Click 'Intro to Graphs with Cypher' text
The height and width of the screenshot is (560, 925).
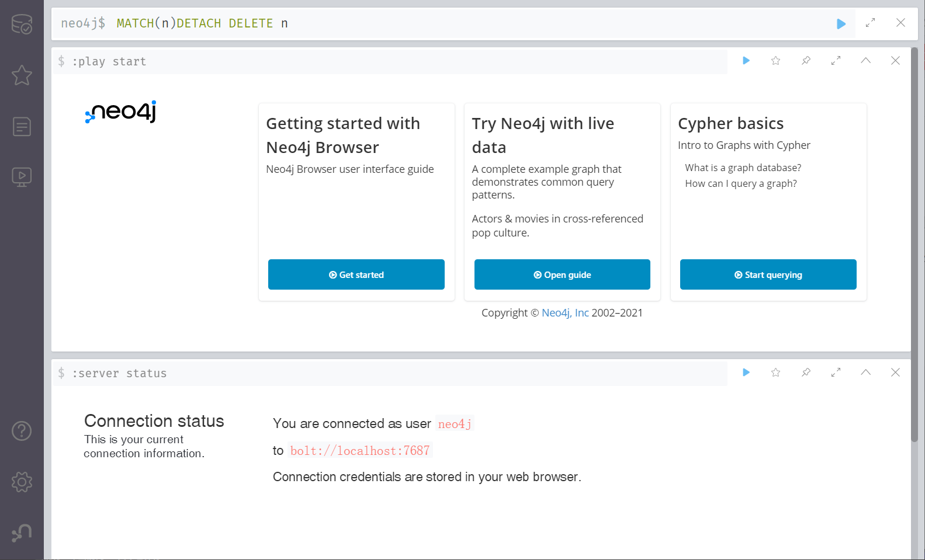744,145
